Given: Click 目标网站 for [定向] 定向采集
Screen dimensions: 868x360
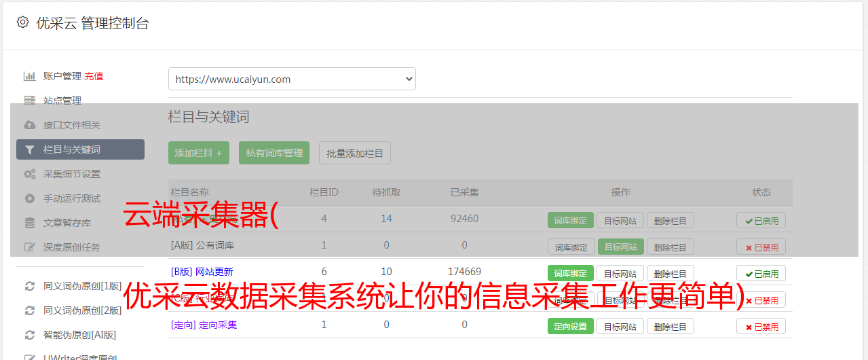Looking at the screenshot, I should click(620, 326).
